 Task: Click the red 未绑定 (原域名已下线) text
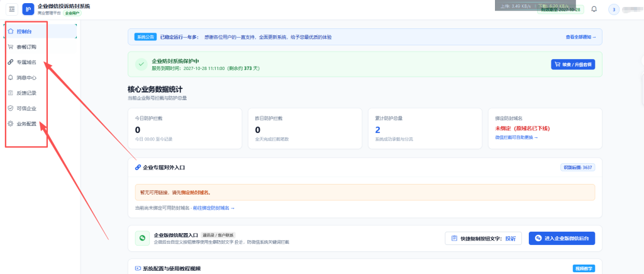[x=523, y=128]
